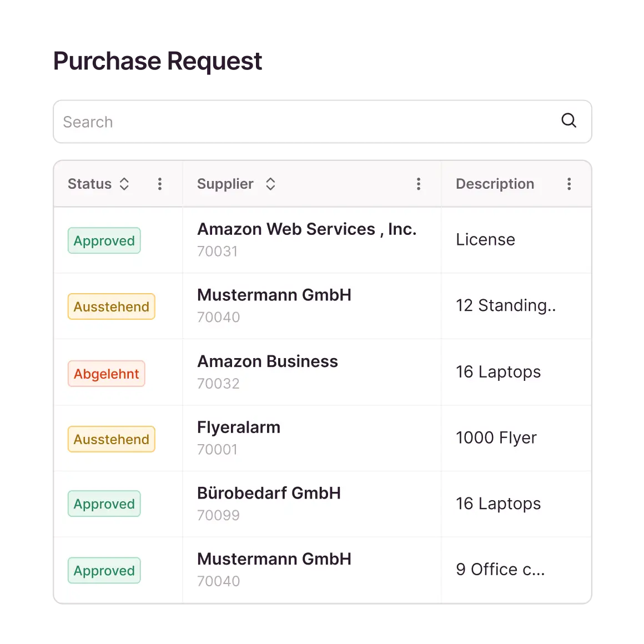This screenshot has height=644, width=644.
Task: Sort the table by Supplier arrows
Action: [x=270, y=184]
